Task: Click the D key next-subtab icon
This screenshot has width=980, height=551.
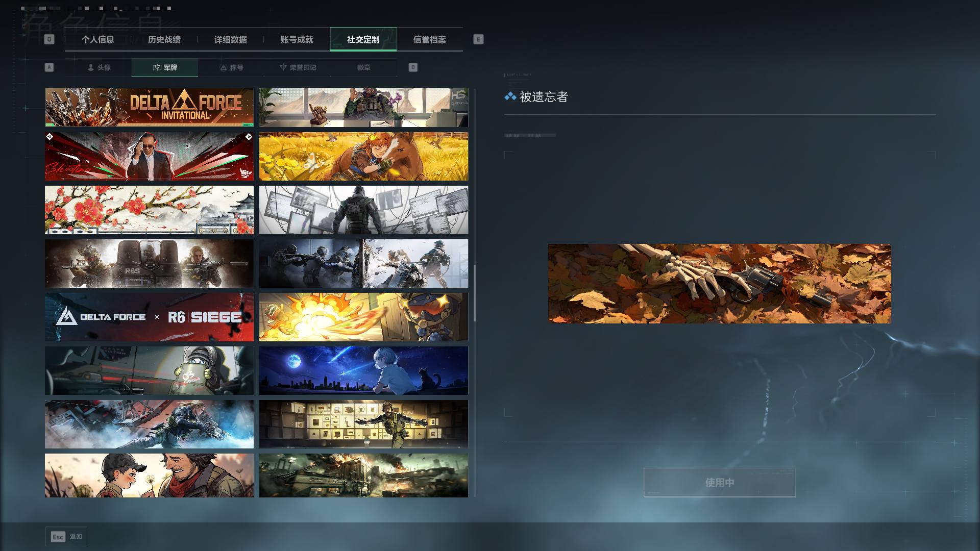Action: tap(413, 67)
